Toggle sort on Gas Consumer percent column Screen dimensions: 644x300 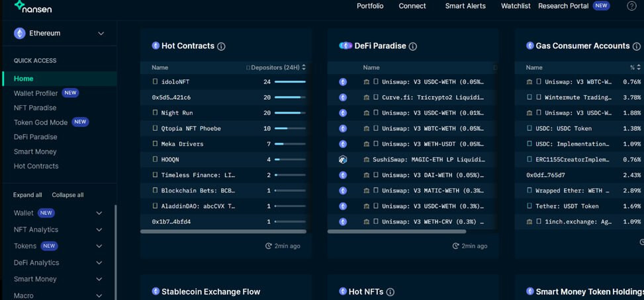click(x=635, y=67)
